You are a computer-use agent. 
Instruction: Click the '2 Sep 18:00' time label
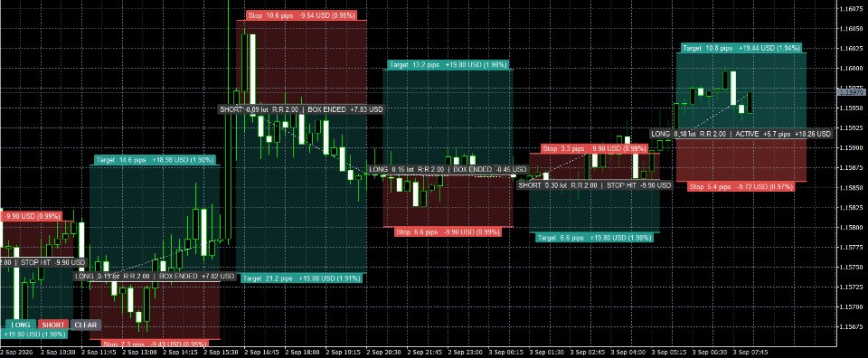(x=303, y=352)
